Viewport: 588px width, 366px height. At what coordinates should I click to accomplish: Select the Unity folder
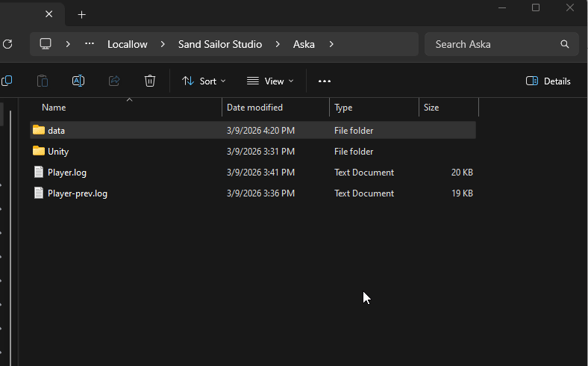tap(58, 152)
